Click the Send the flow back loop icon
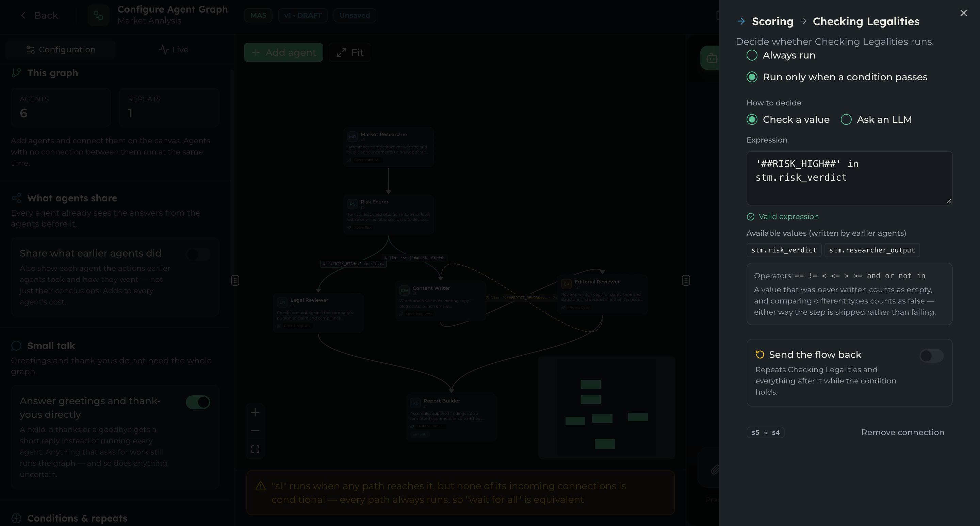The image size is (980, 526). [760, 355]
